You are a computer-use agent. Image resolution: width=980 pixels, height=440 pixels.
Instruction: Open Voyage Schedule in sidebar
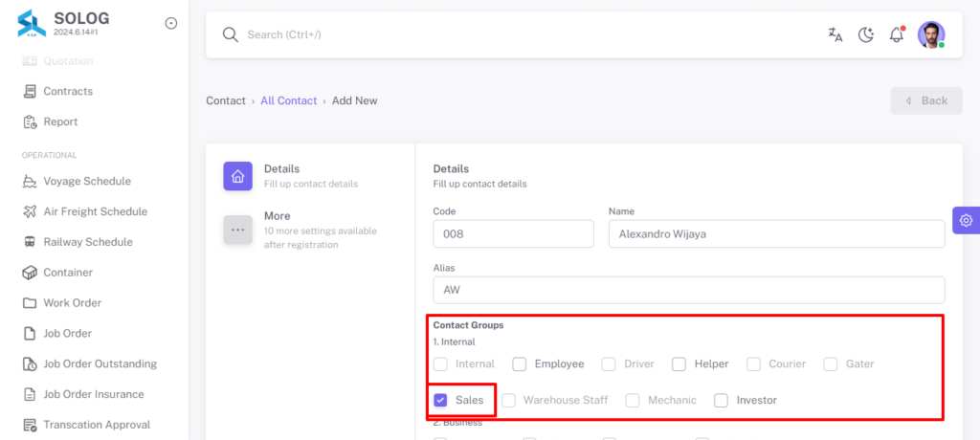point(87,181)
